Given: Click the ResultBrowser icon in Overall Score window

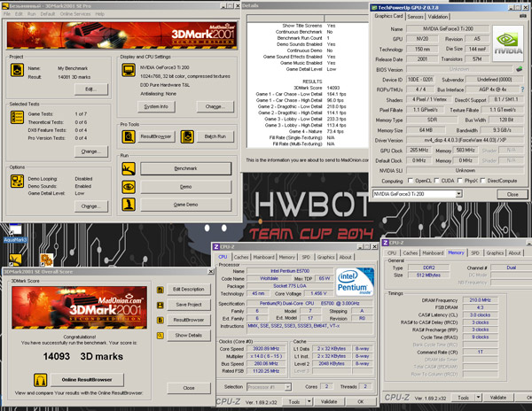Looking at the screenshot, I should point(160,320).
